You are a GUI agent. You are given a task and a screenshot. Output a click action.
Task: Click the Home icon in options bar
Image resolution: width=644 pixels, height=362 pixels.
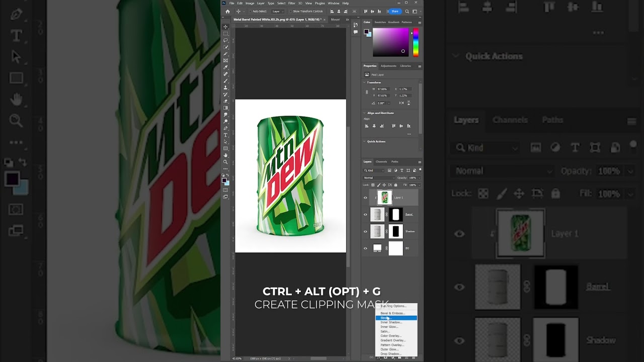point(227,11)
